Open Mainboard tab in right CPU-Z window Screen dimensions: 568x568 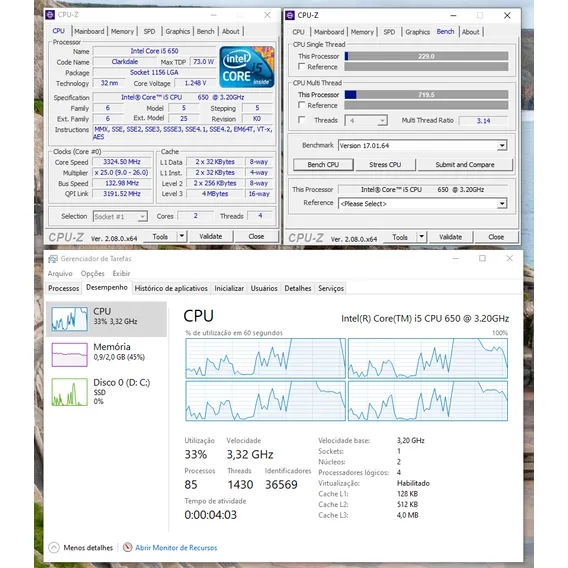click(329, 32)
